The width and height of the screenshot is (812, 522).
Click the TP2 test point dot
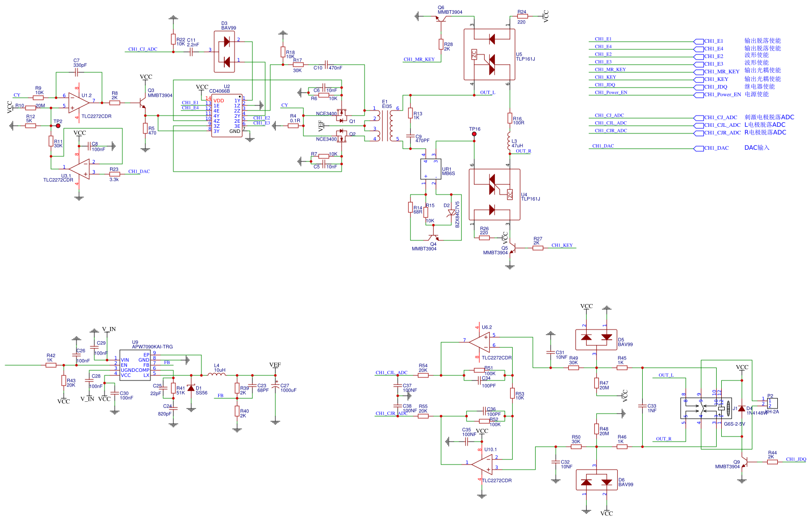[58, 126]
